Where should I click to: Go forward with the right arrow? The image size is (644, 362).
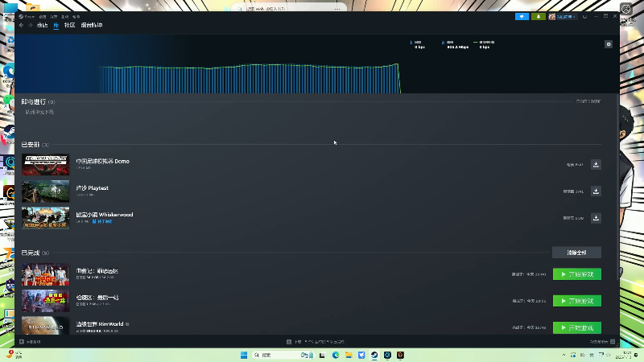point(30,25)
